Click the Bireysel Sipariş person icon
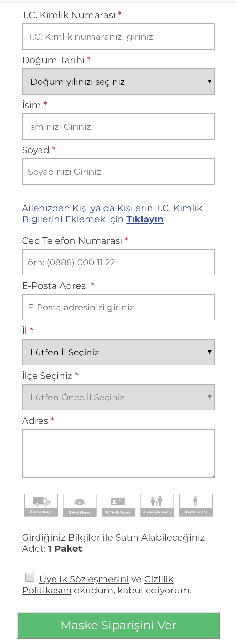Image resolution: width=237 pixels, height=644 pixels. point(196,505)
